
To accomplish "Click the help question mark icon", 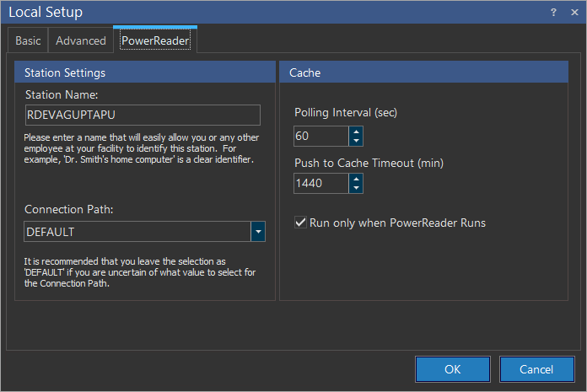I will click(553, 12).
